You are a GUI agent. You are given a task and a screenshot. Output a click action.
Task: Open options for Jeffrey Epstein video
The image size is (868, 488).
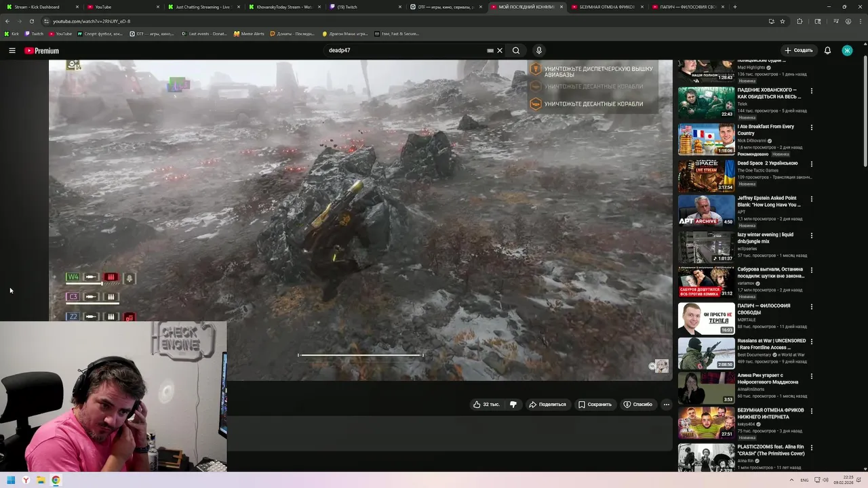coord(812,199)
